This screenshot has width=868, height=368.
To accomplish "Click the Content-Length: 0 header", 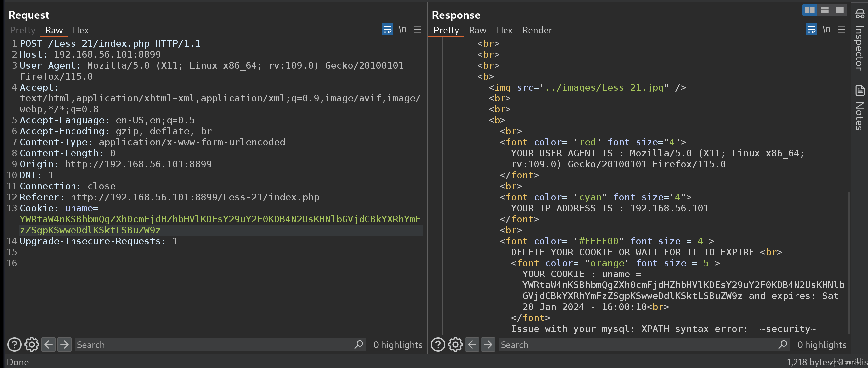I will pos(68,153).
